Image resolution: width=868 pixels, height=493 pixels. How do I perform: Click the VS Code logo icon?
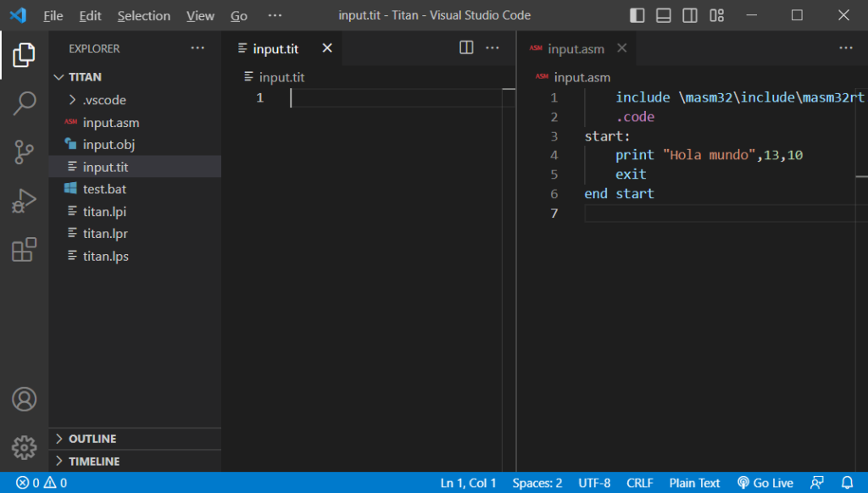coord(19,15)
